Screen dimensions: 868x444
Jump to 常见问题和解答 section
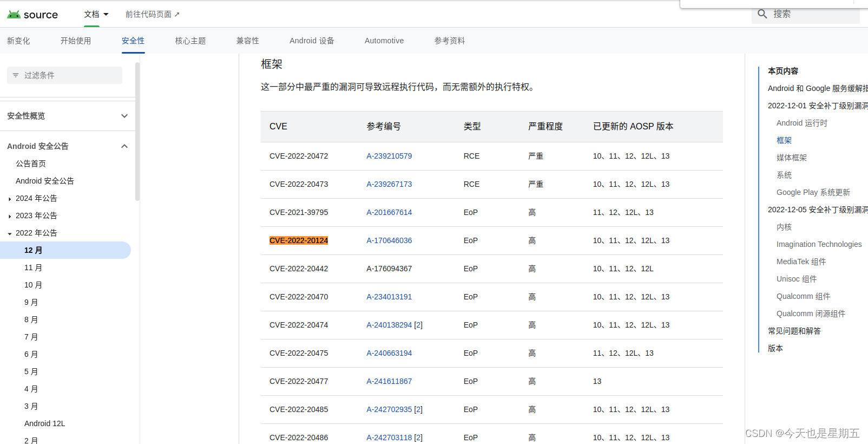pos(794,331)
